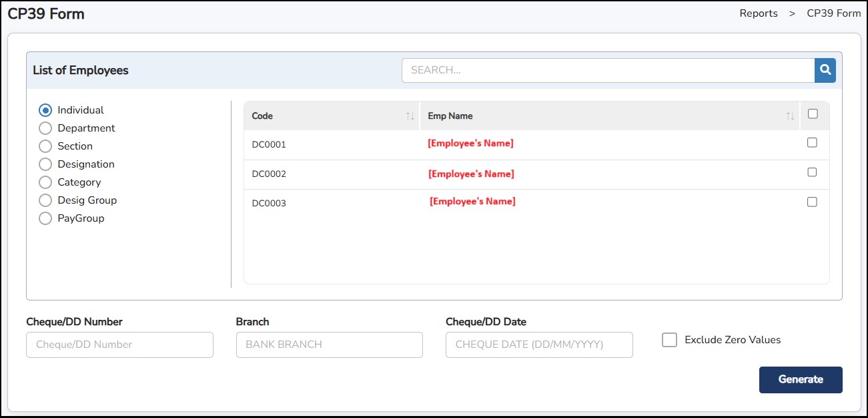
Task: Sort employees by Code column arrows
Action: [x=410, y=116]
